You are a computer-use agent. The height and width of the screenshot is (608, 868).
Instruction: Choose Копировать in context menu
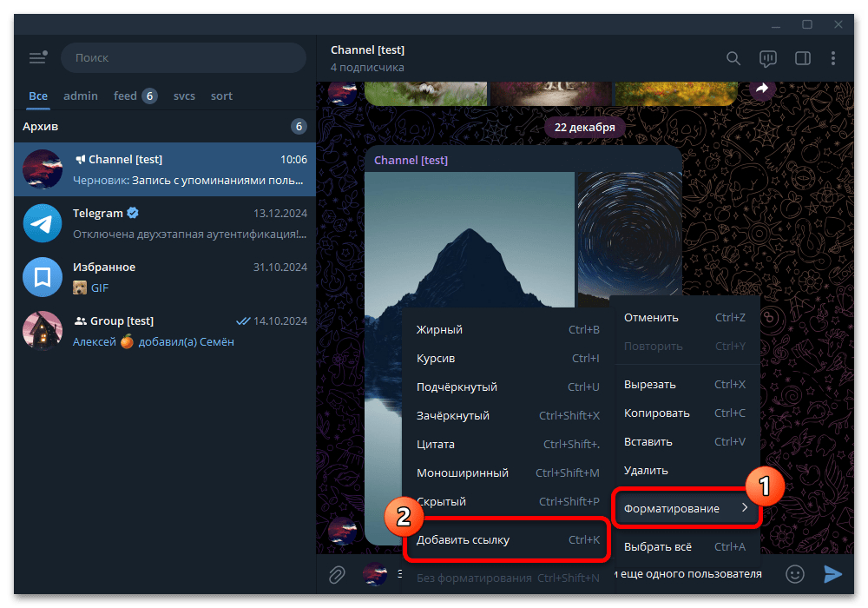tap(685, 413)
